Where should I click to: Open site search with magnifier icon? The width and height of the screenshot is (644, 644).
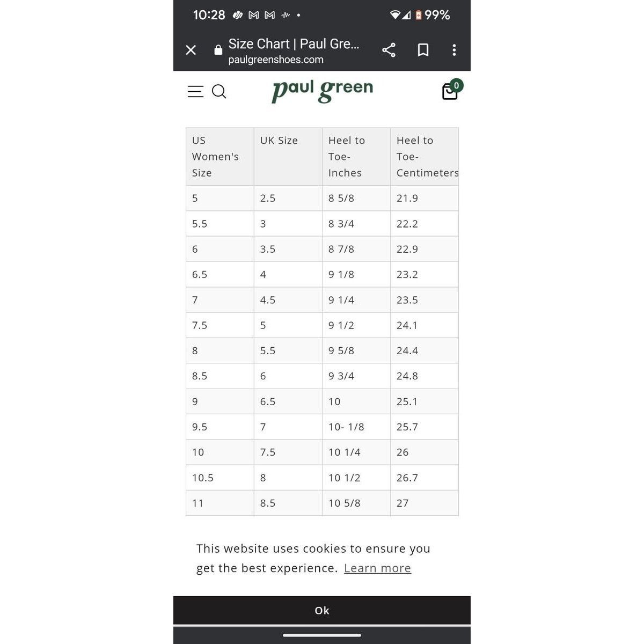pyautogui.click(x=219, y=91)
